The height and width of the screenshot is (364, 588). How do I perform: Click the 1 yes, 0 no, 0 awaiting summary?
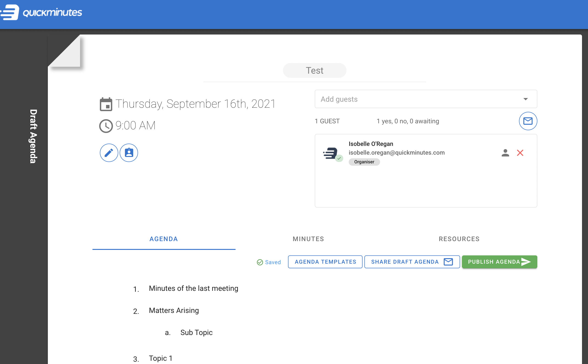click(408, 121)
